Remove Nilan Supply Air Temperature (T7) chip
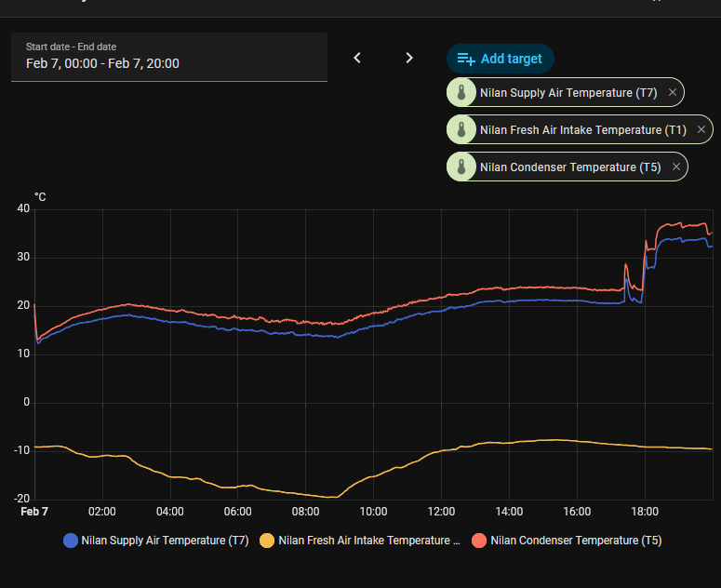This screenshot has height=588, width=721. click(673, 93)
